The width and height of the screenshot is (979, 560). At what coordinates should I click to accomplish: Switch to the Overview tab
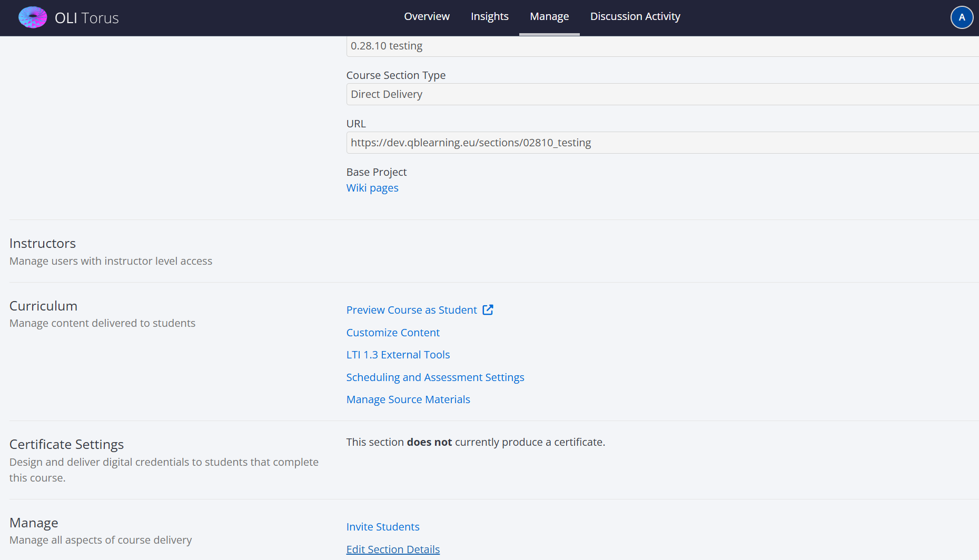[427, 16]
